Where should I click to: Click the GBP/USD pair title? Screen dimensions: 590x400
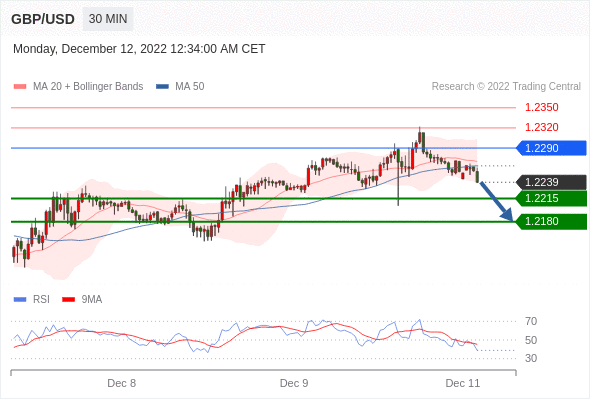coord(43,19)
